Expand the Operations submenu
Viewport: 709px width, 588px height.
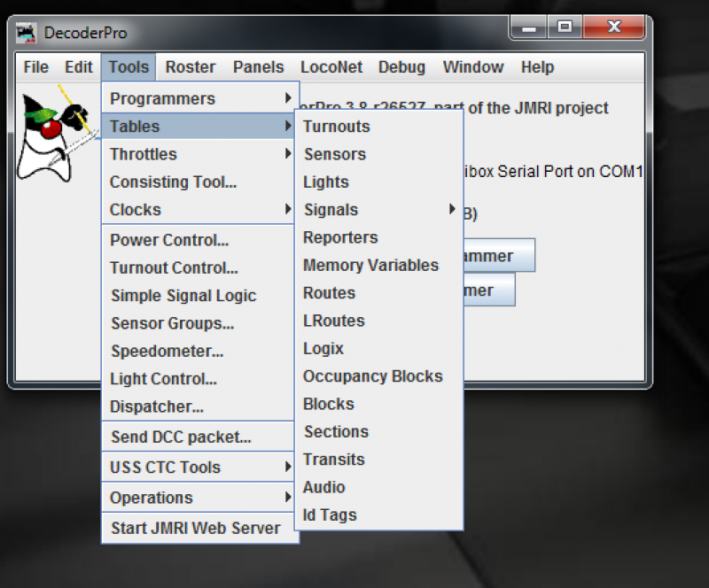click(x=198, y=498)
